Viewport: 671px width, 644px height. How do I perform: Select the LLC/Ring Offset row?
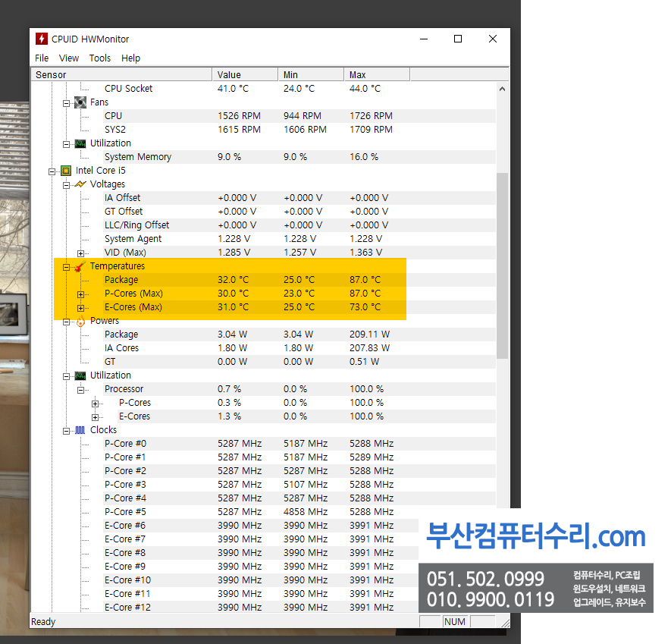[x=299, y=225]
